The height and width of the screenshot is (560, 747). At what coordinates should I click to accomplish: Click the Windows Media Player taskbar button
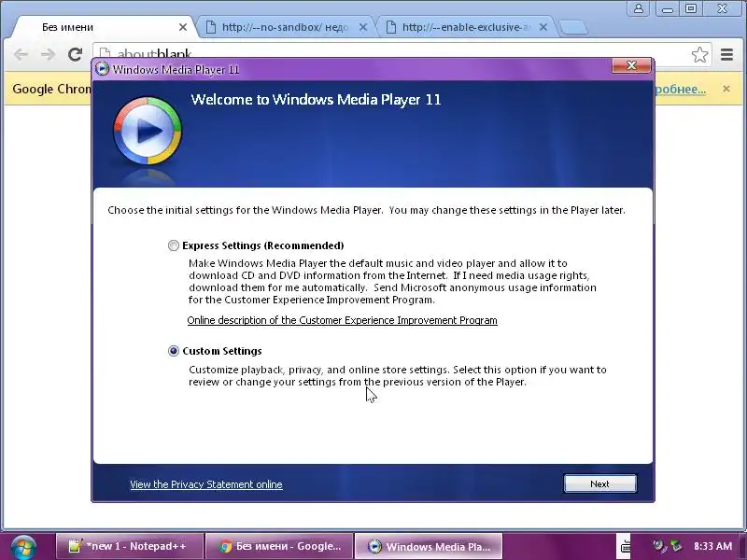click(x=429, y=546)
